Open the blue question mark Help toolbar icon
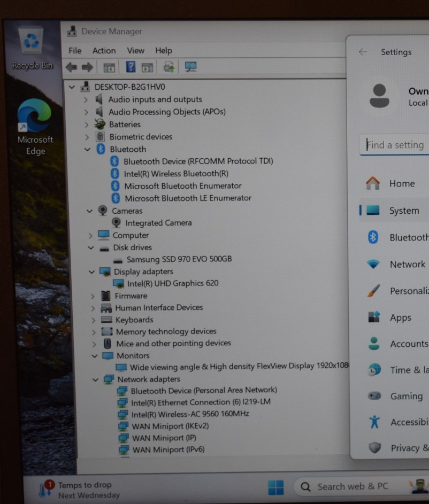Image resolution: width=429 pixels, height=504 pixels. click(x=131, y=67)
